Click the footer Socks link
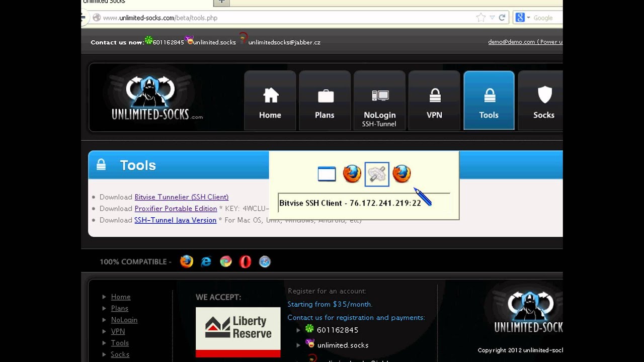This screenshot has width=644, height=362. coord(120,354)
